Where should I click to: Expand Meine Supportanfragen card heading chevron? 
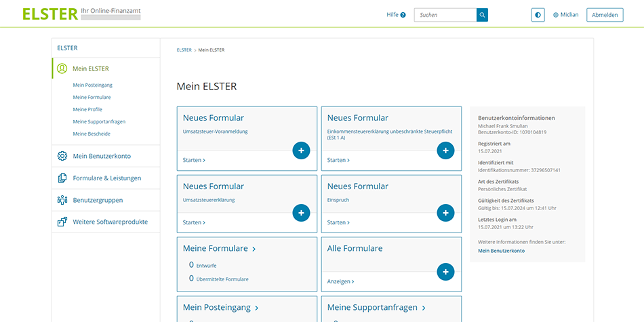[x=424, y=308]
